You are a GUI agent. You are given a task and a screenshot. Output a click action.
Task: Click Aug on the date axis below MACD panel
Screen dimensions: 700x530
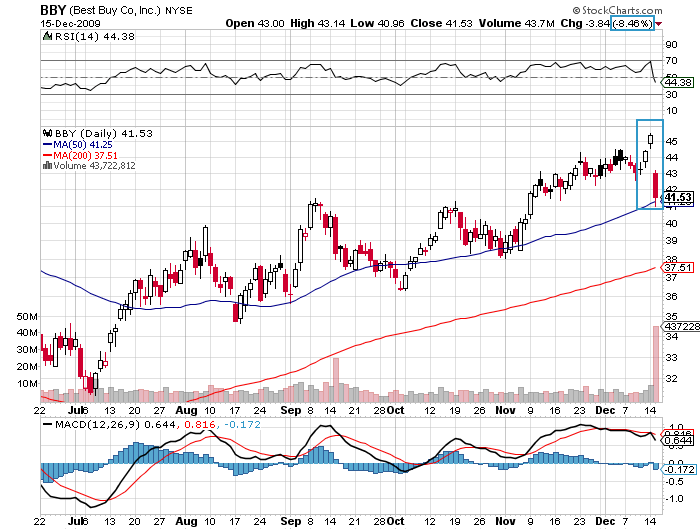(x=186, y=521)
